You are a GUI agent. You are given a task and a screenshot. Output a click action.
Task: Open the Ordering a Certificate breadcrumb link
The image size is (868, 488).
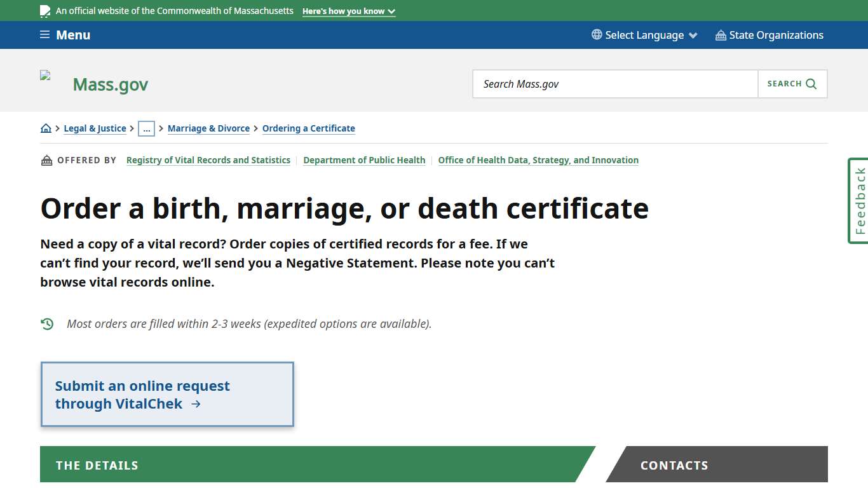pyautogui.click(x=309, y=128)
